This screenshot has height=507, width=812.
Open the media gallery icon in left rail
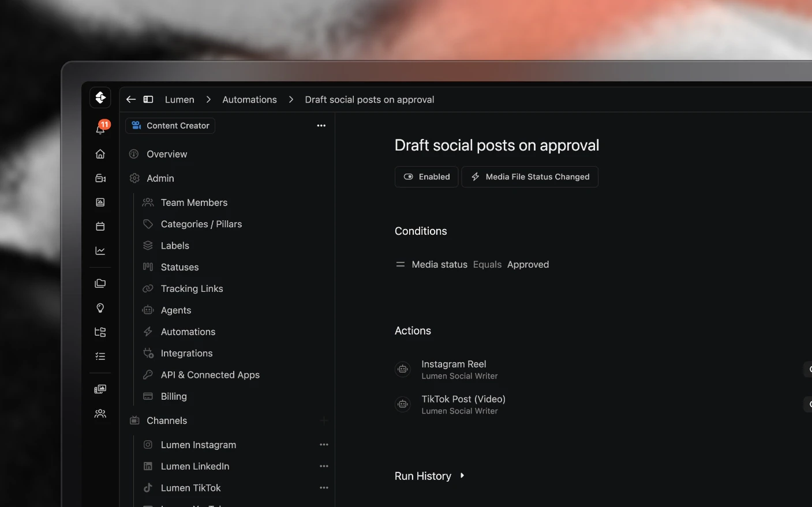(100, 389)
